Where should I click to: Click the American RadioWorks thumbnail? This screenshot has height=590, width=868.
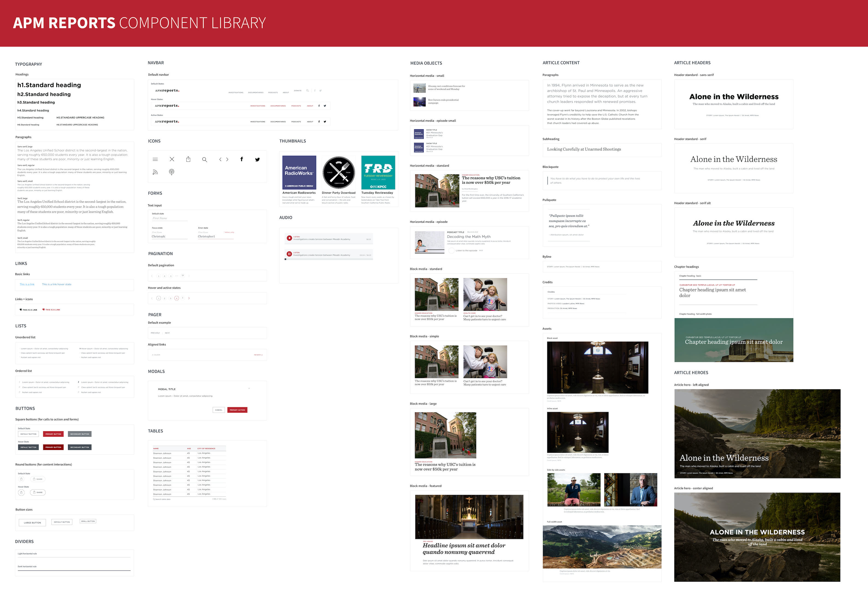299,173
